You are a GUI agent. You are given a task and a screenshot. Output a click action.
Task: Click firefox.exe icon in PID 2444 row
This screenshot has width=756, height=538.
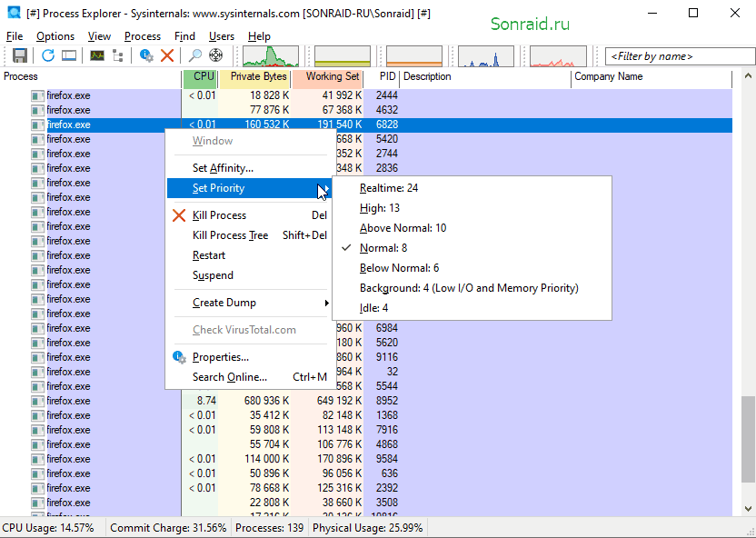[37, 96]
